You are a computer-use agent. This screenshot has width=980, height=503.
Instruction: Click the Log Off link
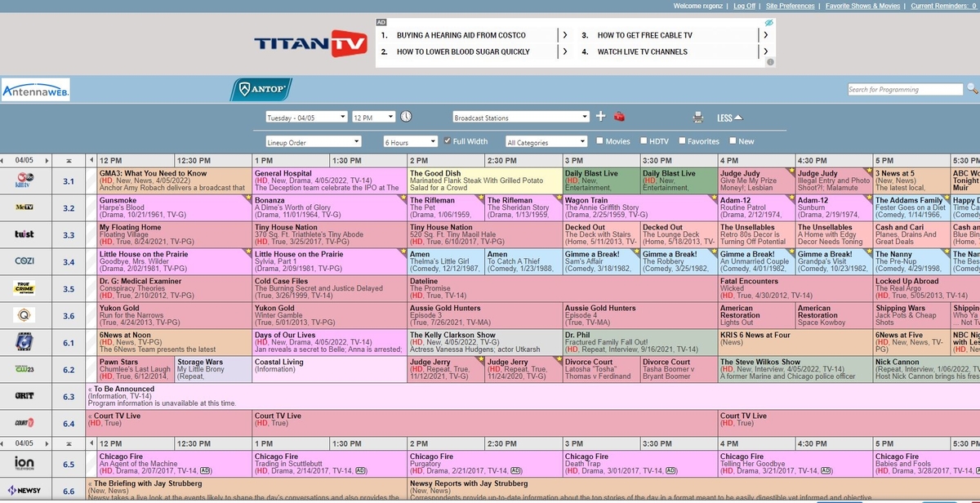744,6
